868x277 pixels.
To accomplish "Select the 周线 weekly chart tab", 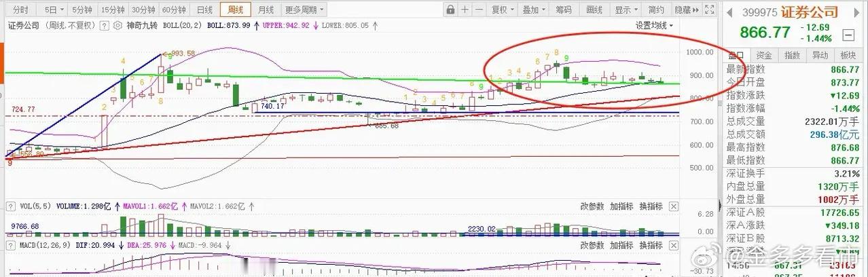I will [x=236, y=10].
